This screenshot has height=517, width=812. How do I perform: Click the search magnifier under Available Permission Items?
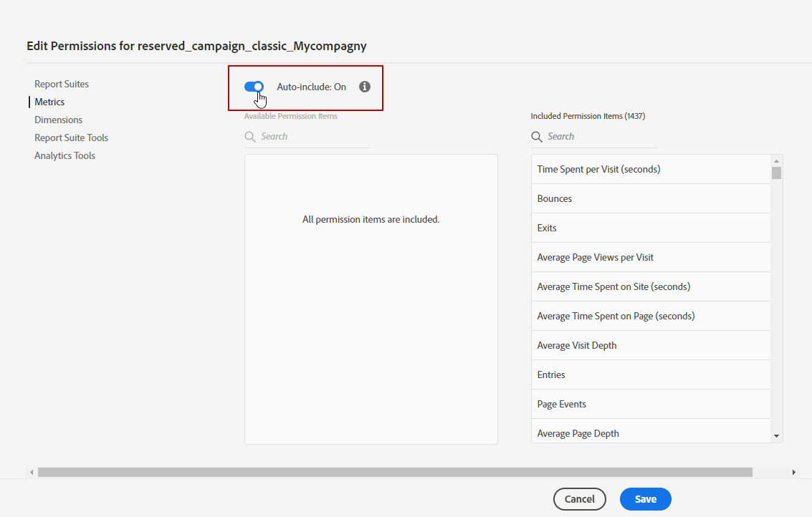pyautogui.click(x=250, y=137)
